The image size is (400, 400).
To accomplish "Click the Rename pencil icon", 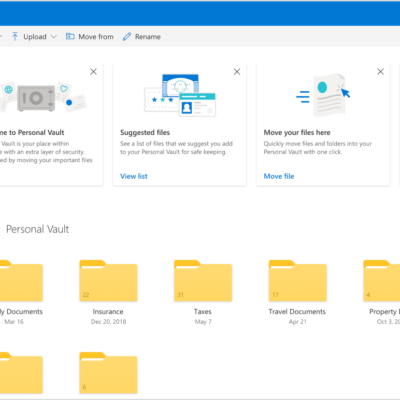I will click(x=127, y=37).
